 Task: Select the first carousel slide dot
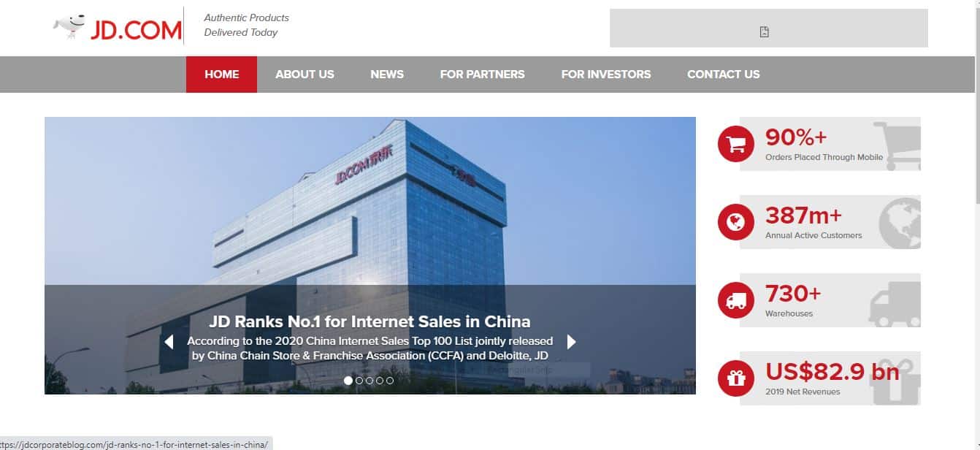(x=348, y=381)
